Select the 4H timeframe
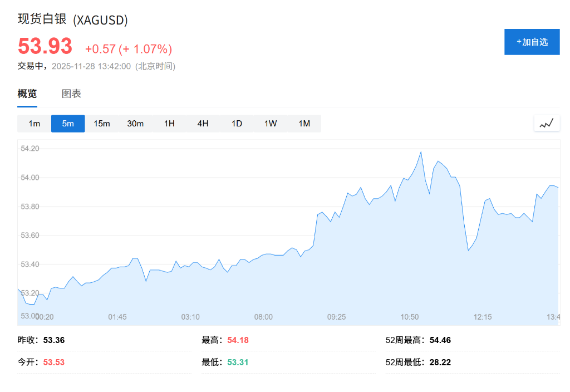 (202, 124)
